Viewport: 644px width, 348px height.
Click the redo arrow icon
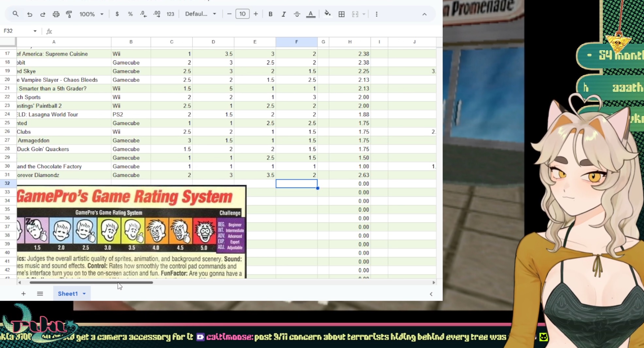(x=42, y=14)
